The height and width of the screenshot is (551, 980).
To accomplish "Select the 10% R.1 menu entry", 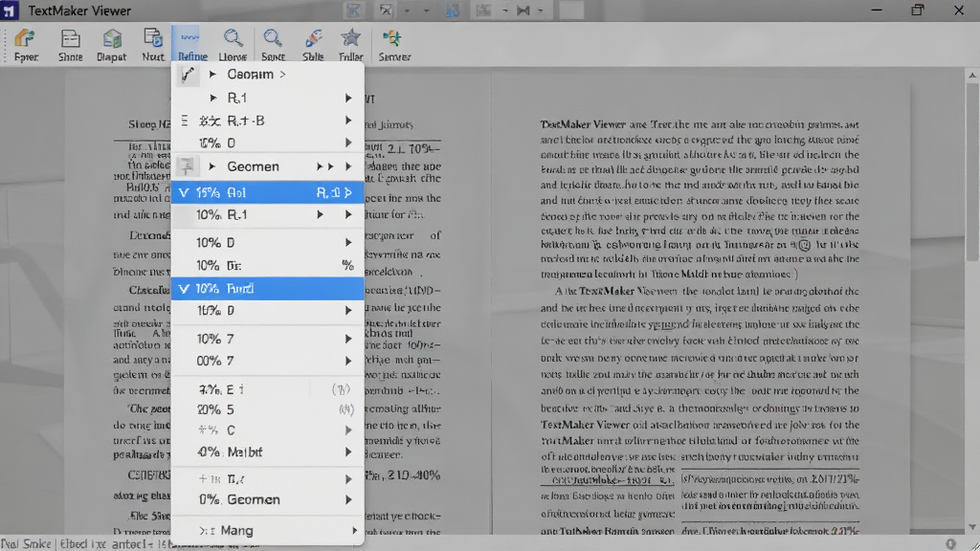I will tap(268, 215).
